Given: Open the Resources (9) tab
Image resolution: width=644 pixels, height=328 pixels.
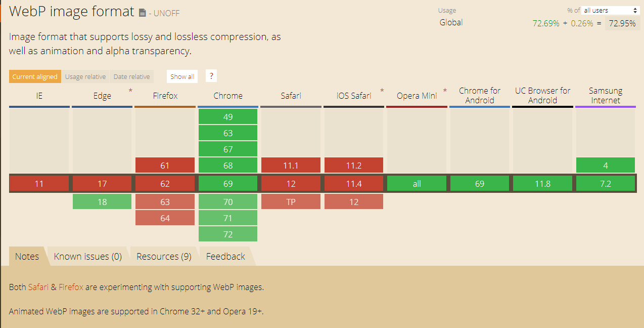Looking at the screenshot, I should 164,256.
